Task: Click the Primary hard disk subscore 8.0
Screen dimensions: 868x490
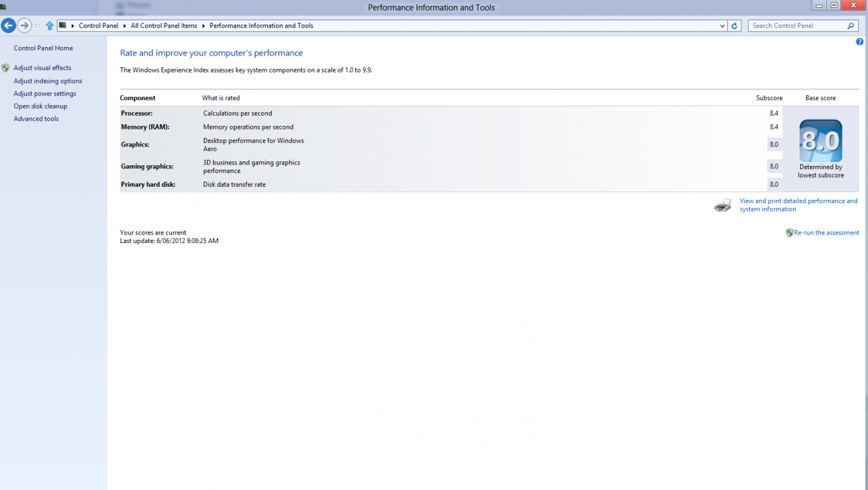Action: tap(774, 184)
